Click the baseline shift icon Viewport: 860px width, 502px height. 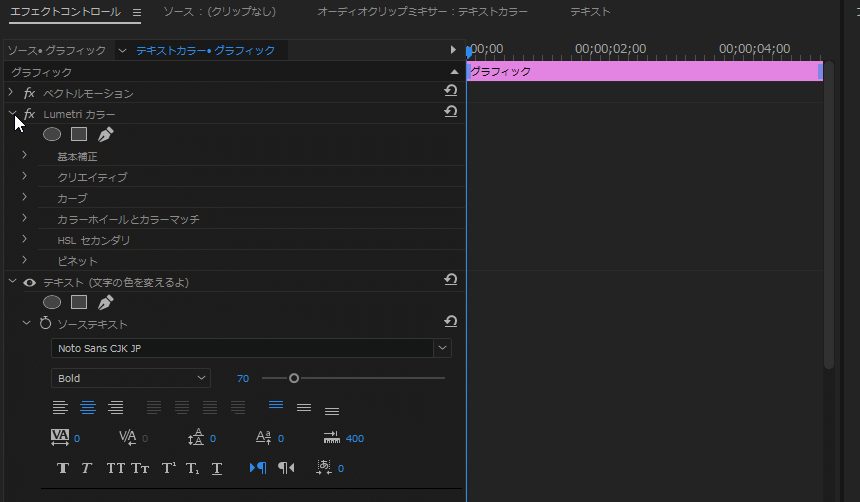coord(263,437)
